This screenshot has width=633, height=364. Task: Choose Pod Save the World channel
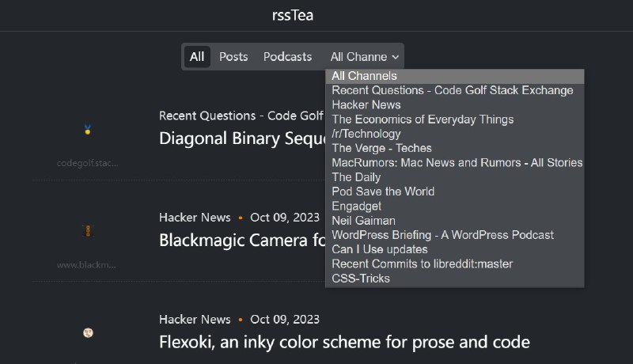(x=383, y=191)
